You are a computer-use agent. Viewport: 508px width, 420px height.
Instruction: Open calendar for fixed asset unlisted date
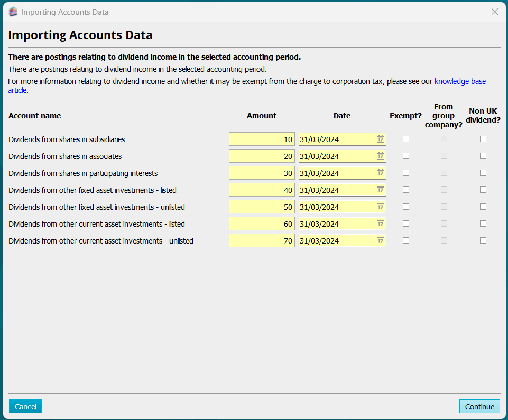[380, 207]
